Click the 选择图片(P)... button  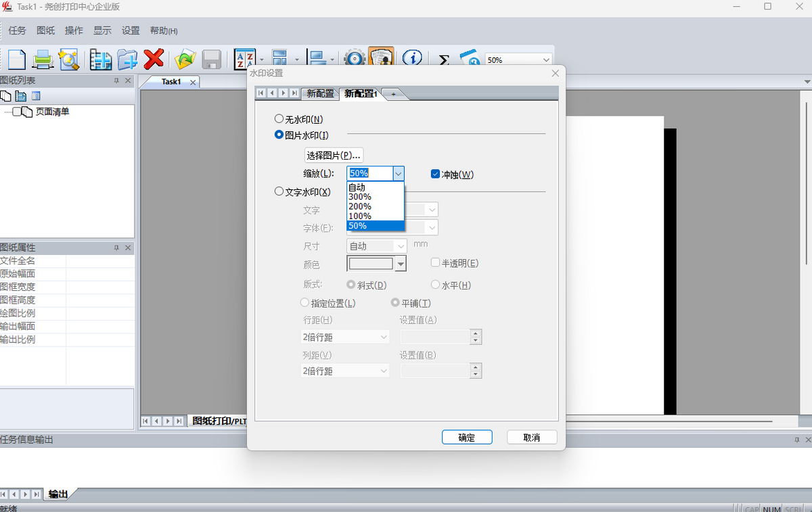tap(334, 155)
